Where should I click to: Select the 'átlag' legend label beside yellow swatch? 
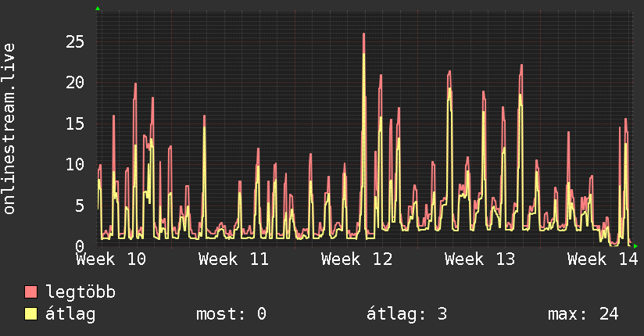click(x=70, y=314)
